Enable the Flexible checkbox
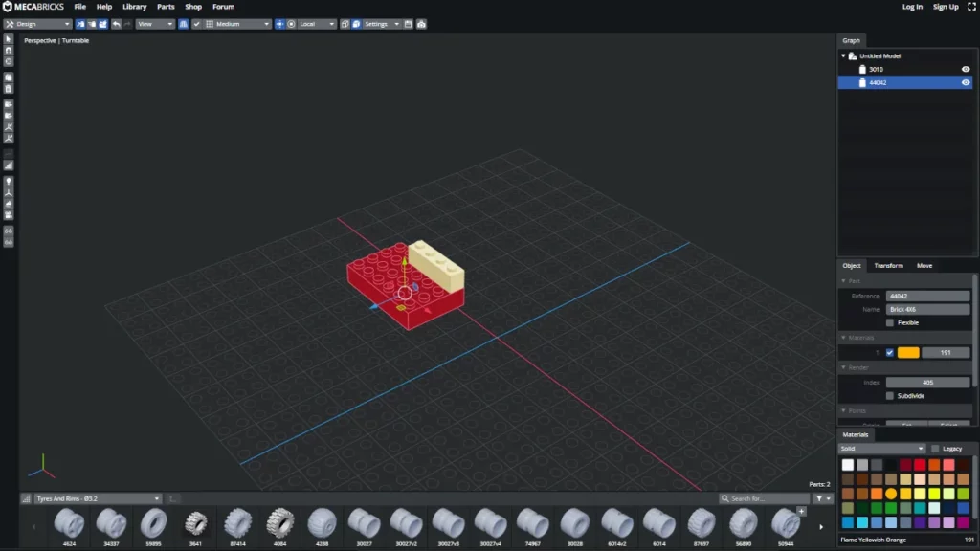The image size is (980, 551). pos(890,323)
